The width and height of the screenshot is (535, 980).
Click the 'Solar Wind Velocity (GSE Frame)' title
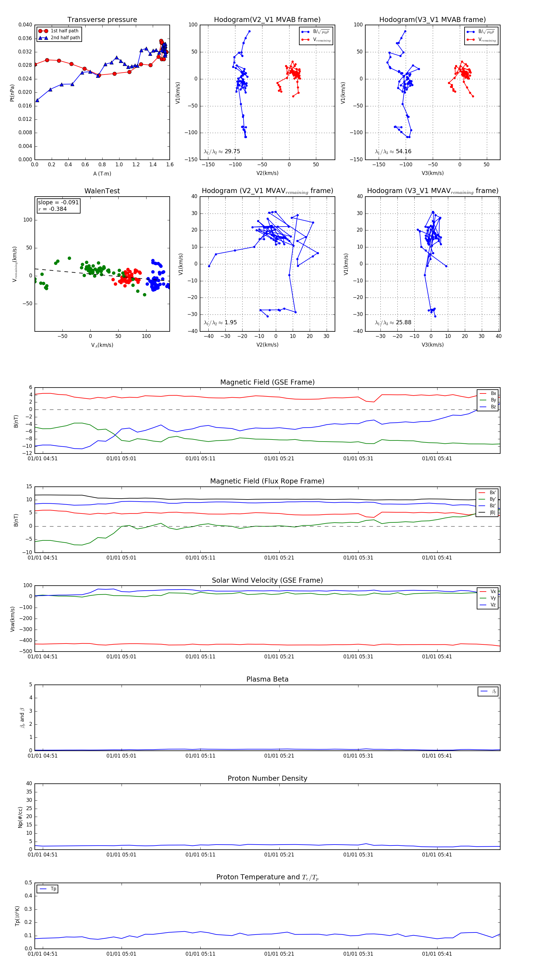tap(267, 581)
